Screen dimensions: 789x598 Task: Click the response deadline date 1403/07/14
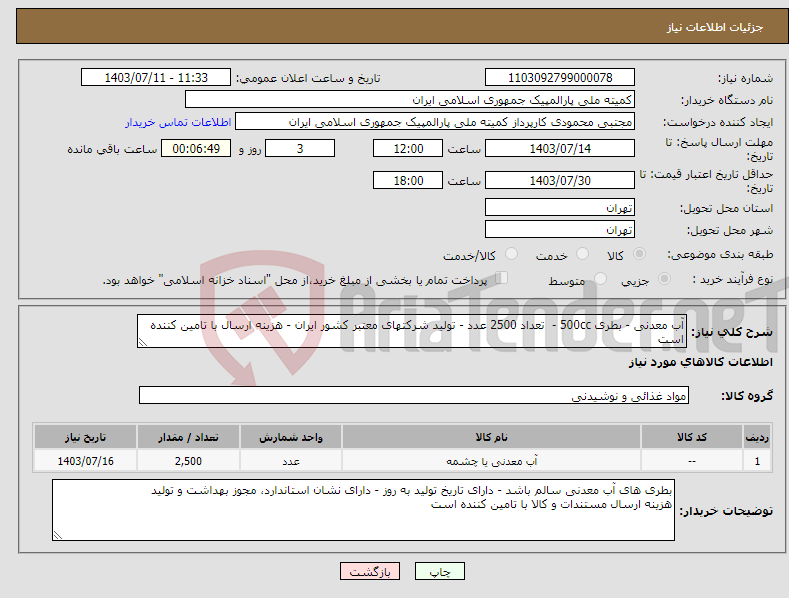[560, 148]
